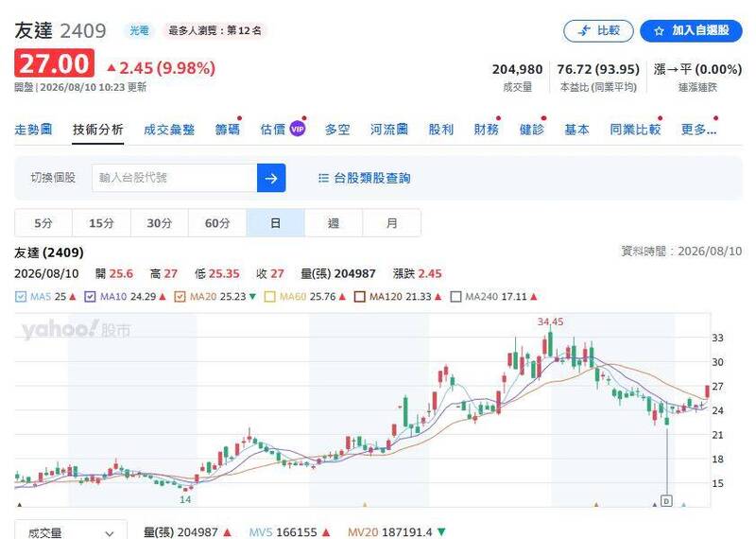Toggle the MA10 checkbox
This screenshot has height=539, width=756.
pos(90,297)
